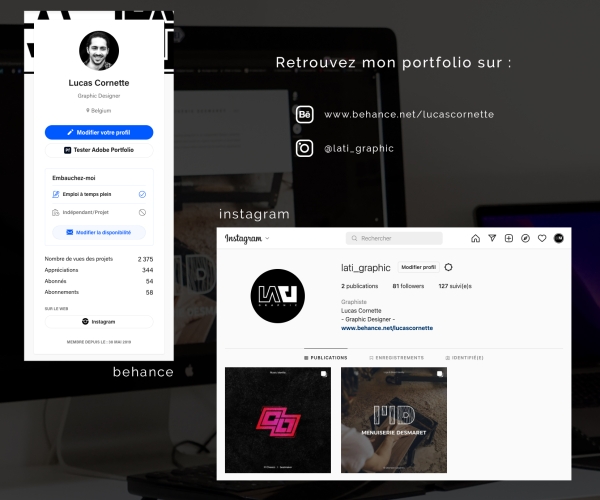
Task: Open the pink logo Instagram post
Action: 278,420
